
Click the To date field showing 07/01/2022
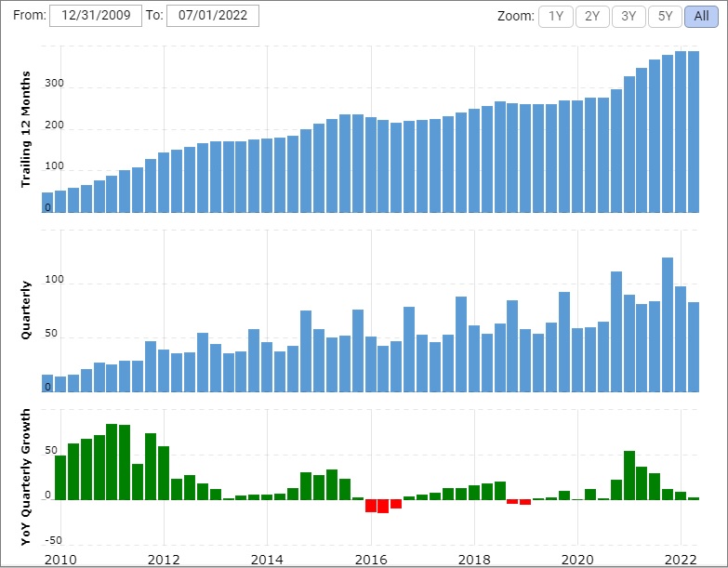[213, 16]
